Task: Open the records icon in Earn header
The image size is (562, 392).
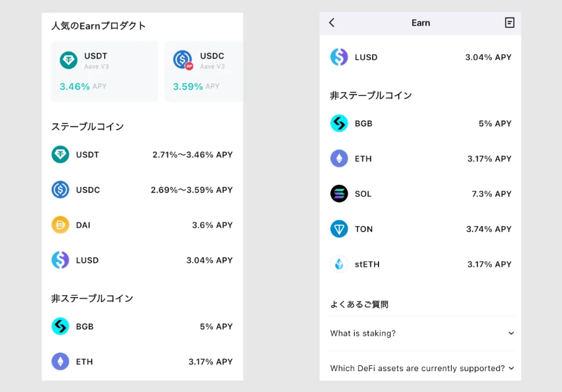Action: (509, 23)
